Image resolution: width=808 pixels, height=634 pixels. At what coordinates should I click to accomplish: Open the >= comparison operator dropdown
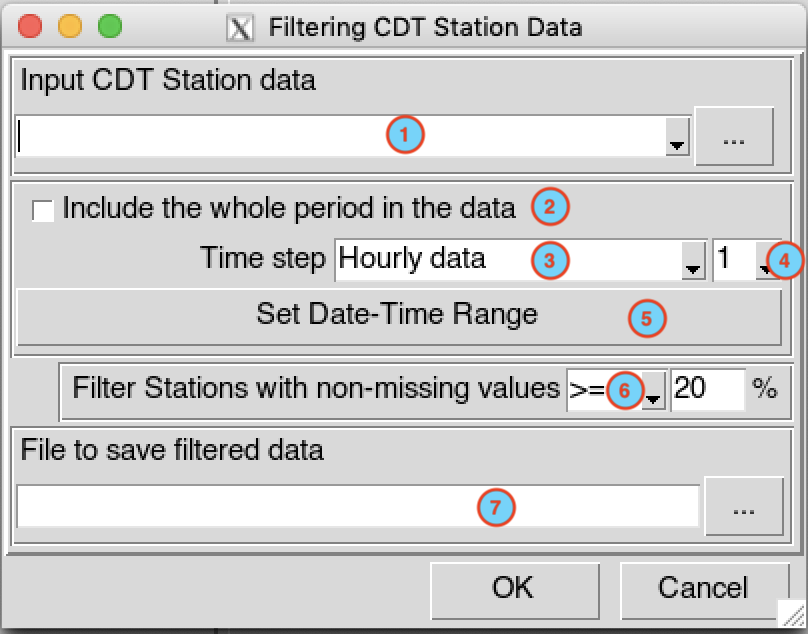click(x=654, y=390)
